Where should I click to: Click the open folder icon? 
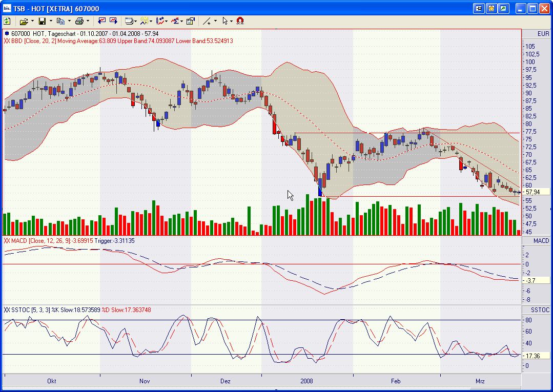(x=23, y=21)
